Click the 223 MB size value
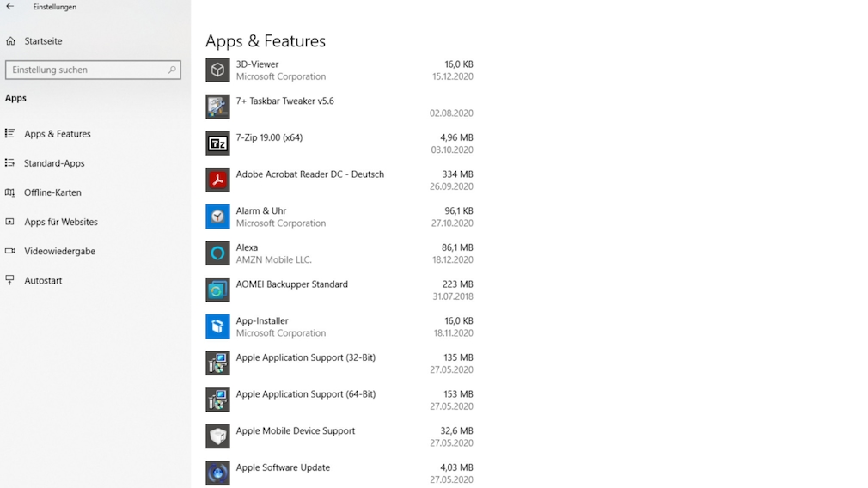868x488 pixels. click(458, 284)
